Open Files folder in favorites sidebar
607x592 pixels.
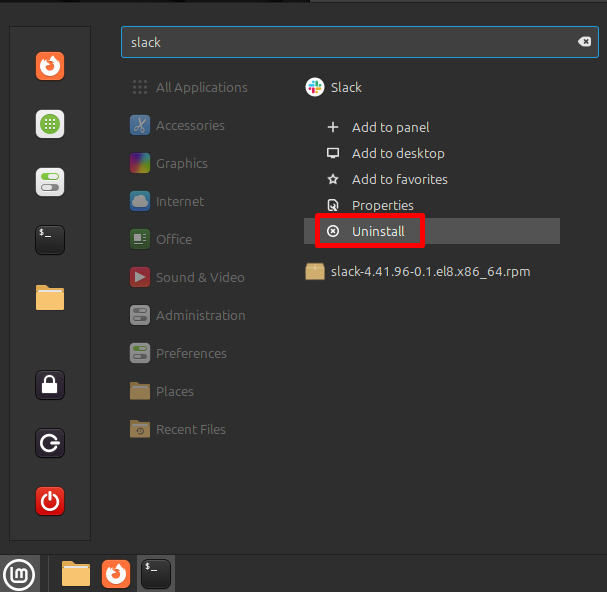click(x=50, y=298)
